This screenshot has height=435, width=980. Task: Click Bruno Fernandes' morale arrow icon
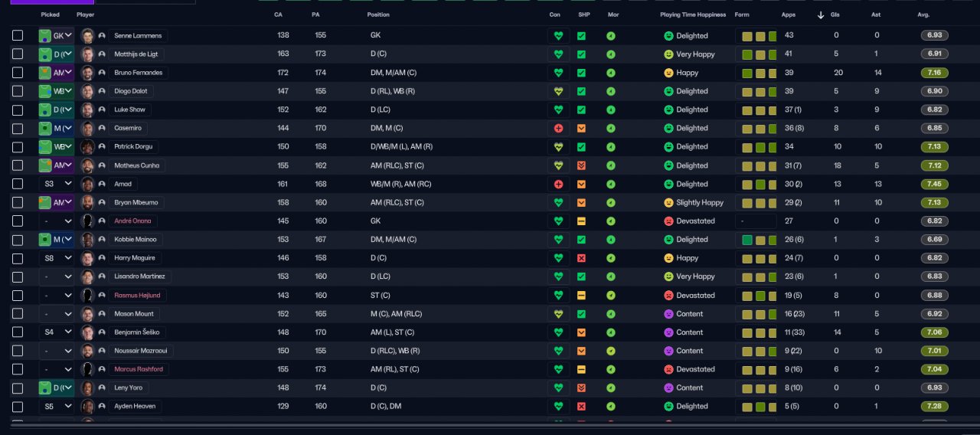coord(611,73)
